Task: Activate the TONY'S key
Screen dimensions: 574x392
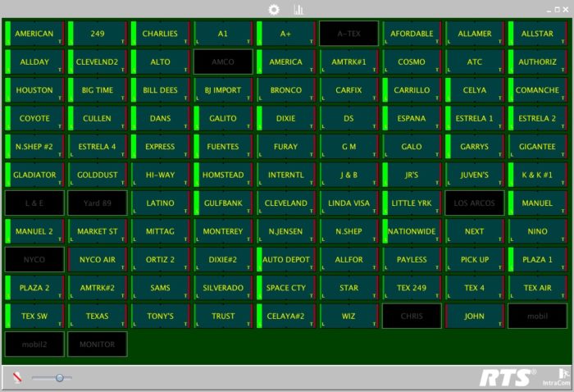Action: (x=160, y=316)
